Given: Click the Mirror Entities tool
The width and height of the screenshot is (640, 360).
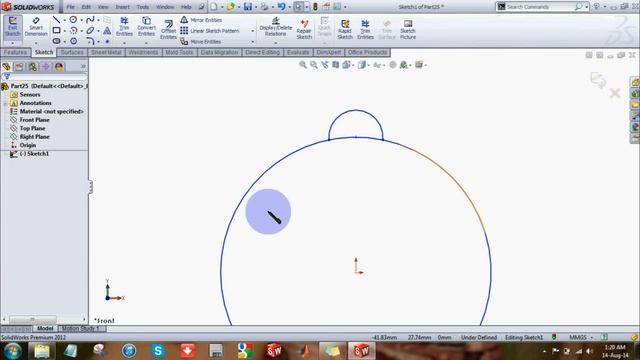Looking at the screenshot, I should tap(201, 20).
